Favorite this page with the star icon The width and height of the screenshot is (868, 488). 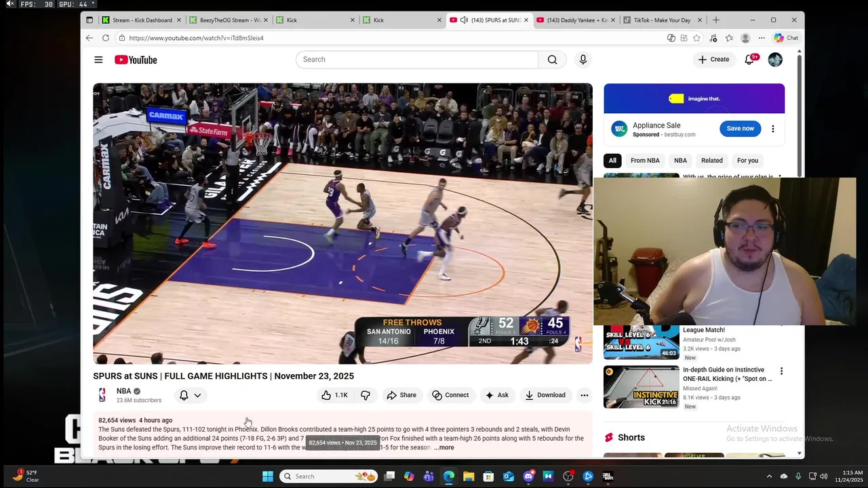[697, 38]
